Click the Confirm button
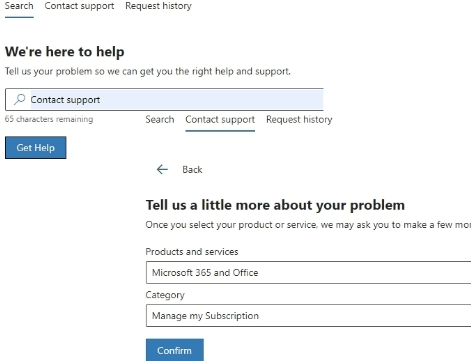 pyautogui.click(x=175, y=350)
